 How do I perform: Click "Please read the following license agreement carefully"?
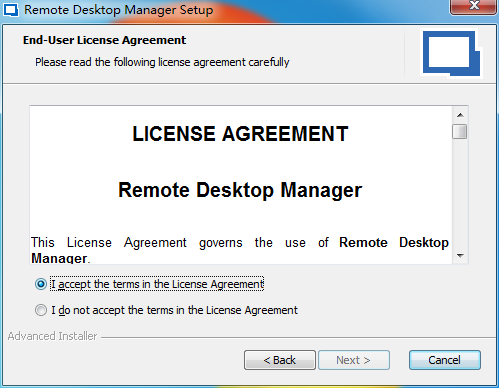coord(162,62)
